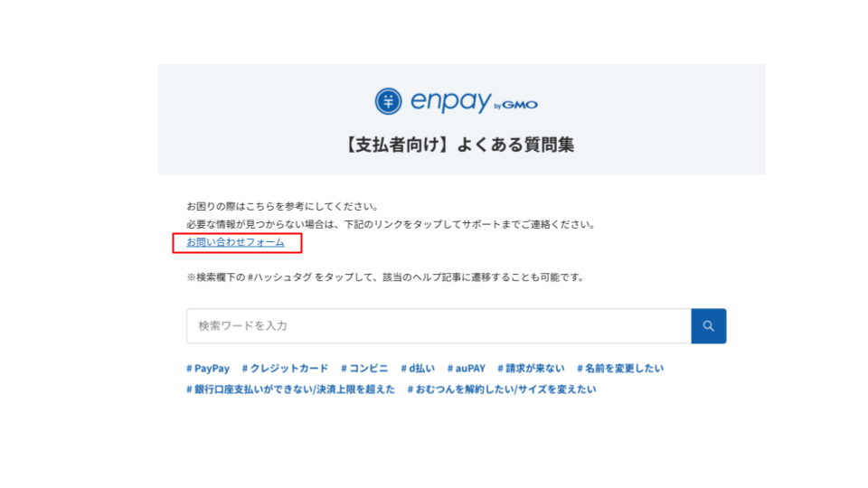This screenshot has width=868, height=488.
Task: Click the ※検索欄下の #ハッシュタグ note text
Action: 385,277
